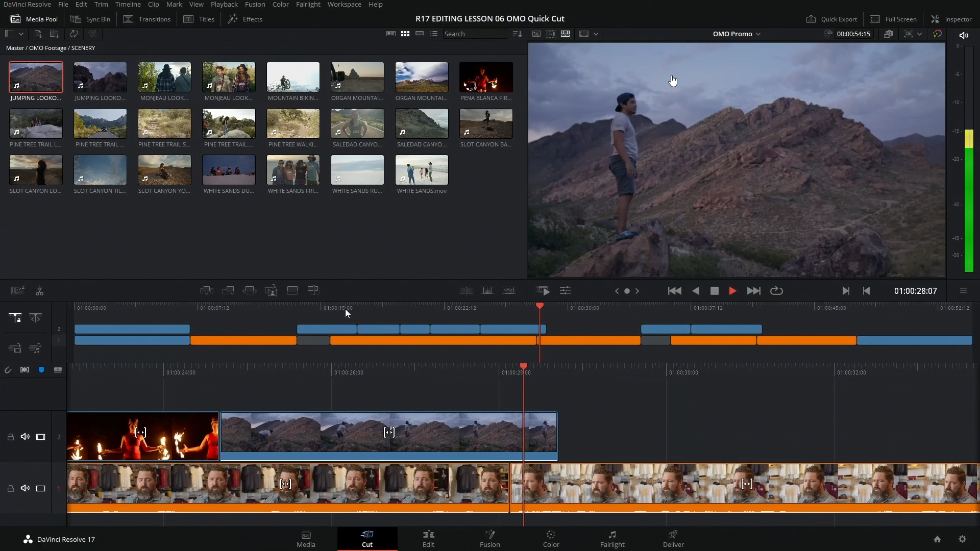This screenshot has width=980, height=551.
Task: Switch to the Deliver page
Action: click(x=673, y=539)
